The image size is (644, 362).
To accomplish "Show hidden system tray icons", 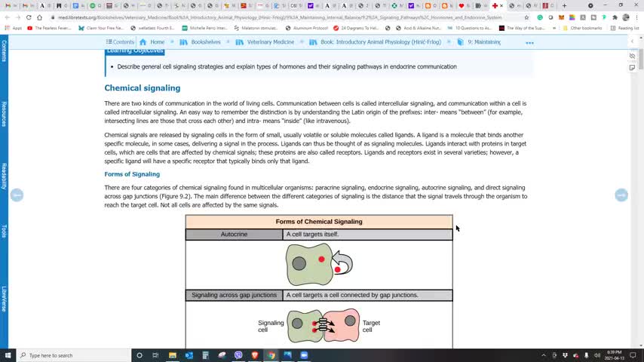I will [x=544, y=355].
